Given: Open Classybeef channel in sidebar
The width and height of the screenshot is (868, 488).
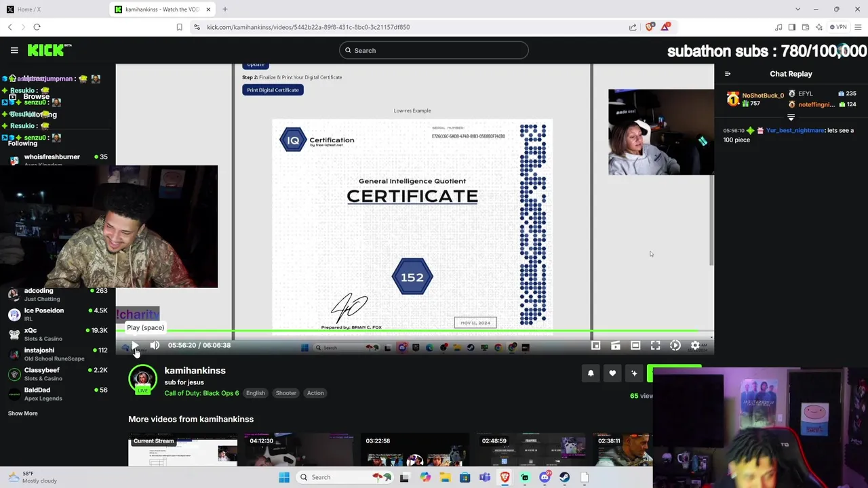Looking at the screenshot, I should [x=58, y=374].
